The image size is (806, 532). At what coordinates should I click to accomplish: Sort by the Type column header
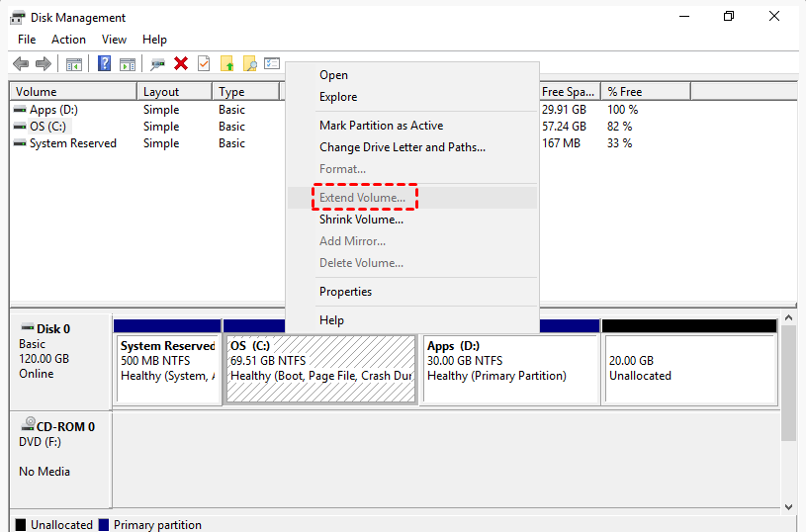coord(245,92)
